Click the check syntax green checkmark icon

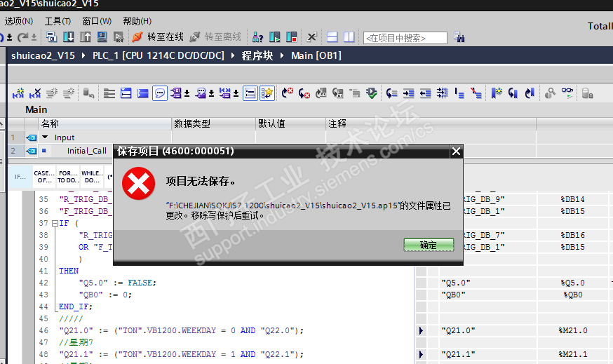click(372, 93)
